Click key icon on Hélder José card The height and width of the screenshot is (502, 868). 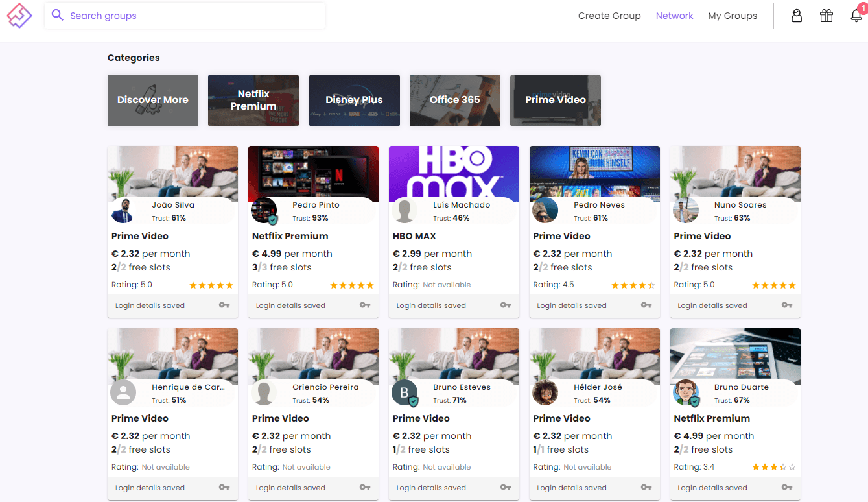point(646,487)
